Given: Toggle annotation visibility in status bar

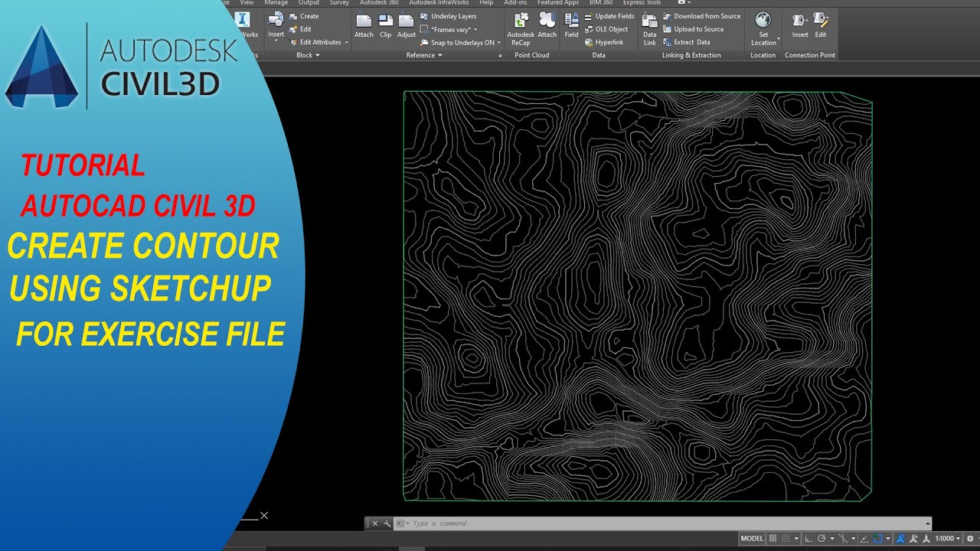Looking at the screenshot, I should (x=900, y=538).
